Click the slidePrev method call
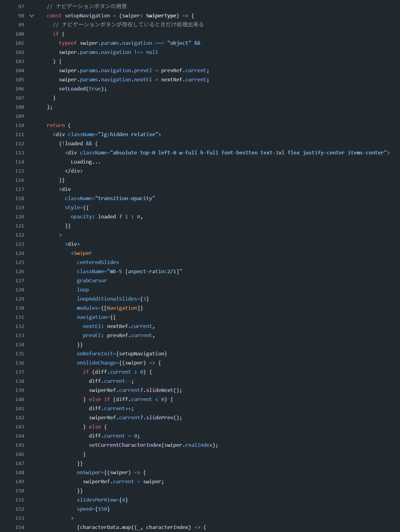 [159, 417]
